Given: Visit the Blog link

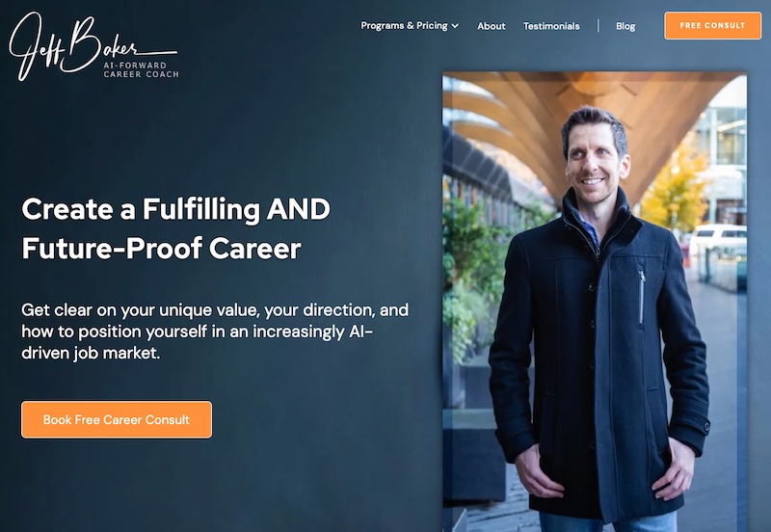Looking at the screenshot, I should 625,26.
